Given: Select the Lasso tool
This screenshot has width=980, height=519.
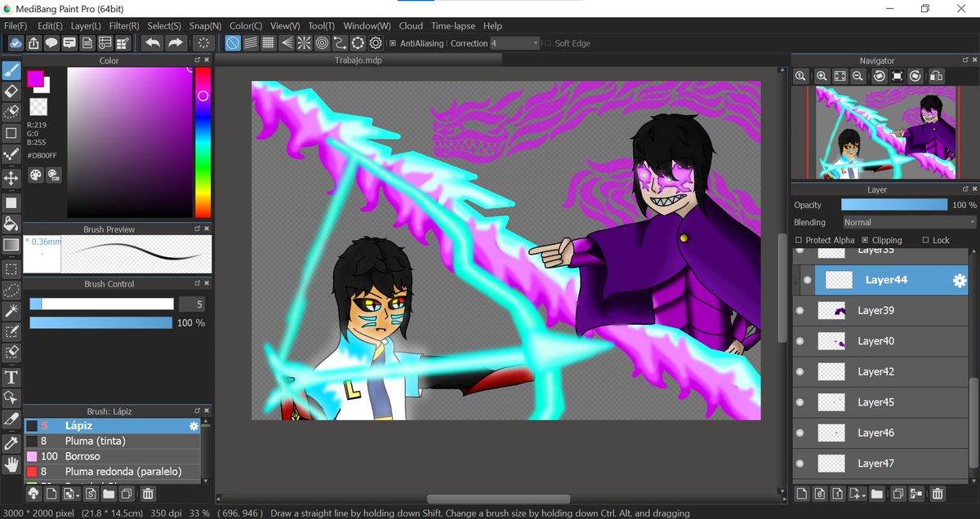Looking at the screenshot, I should pos(11,290).
